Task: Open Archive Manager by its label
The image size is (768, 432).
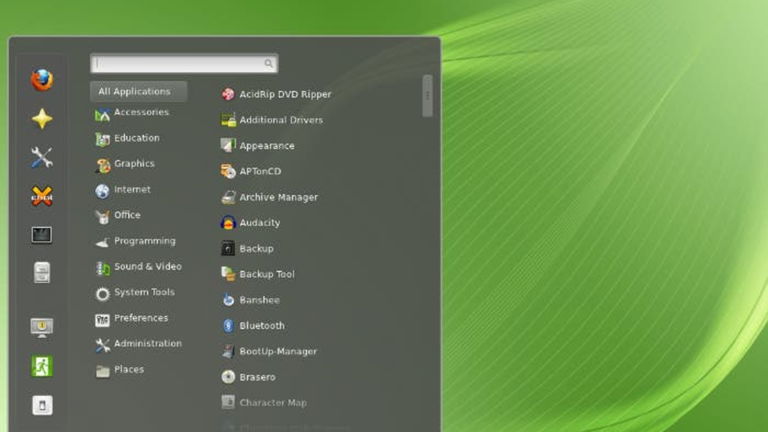Action: pyautogui.click(x=279, y=197)
